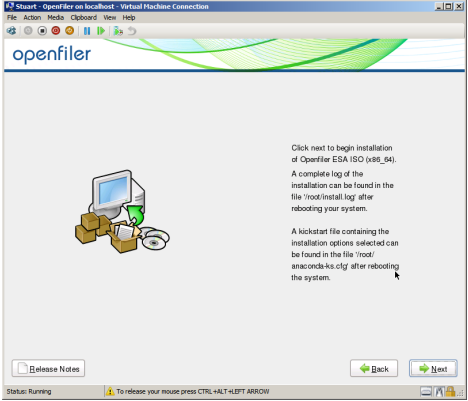Click the '/root/install.log' text line
Screen dimensions: 468x401
coord(332,197)
